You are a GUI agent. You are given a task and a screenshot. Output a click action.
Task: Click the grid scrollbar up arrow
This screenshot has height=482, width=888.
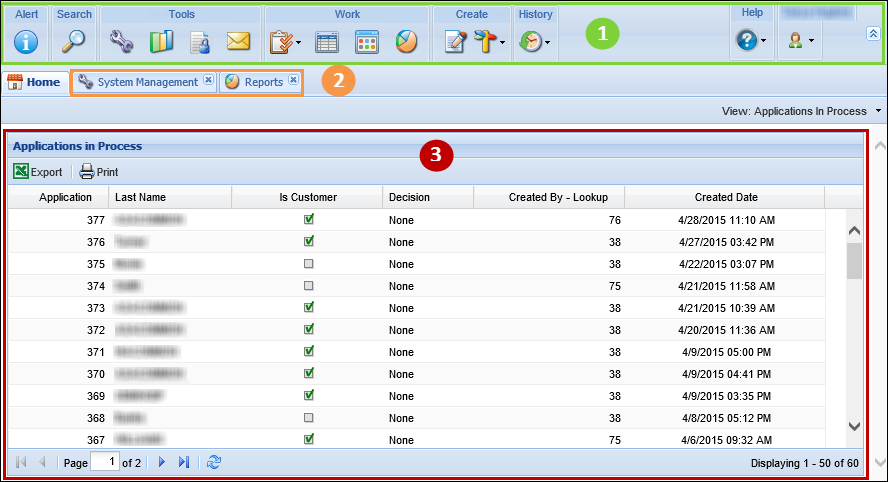[x=854, y=231]
